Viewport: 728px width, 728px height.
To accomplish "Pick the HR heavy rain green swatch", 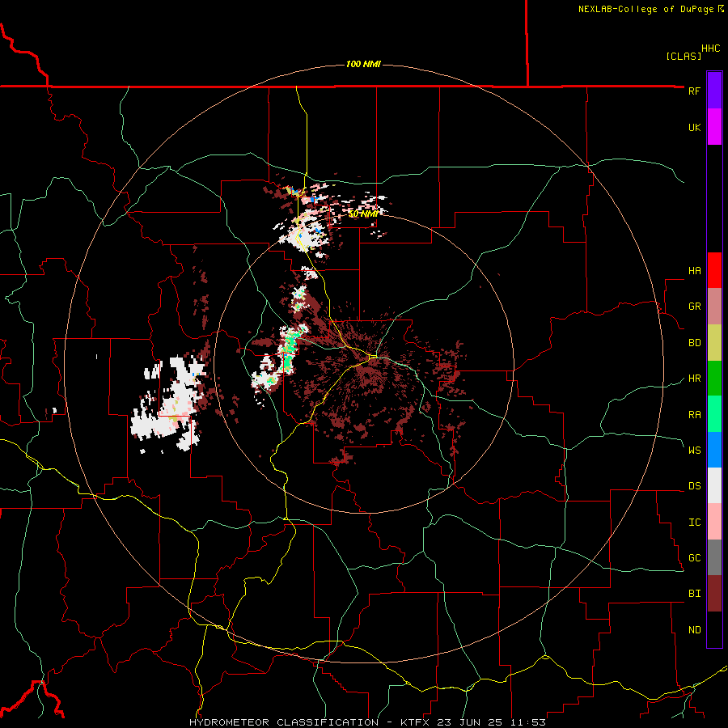I will [714, 379].
